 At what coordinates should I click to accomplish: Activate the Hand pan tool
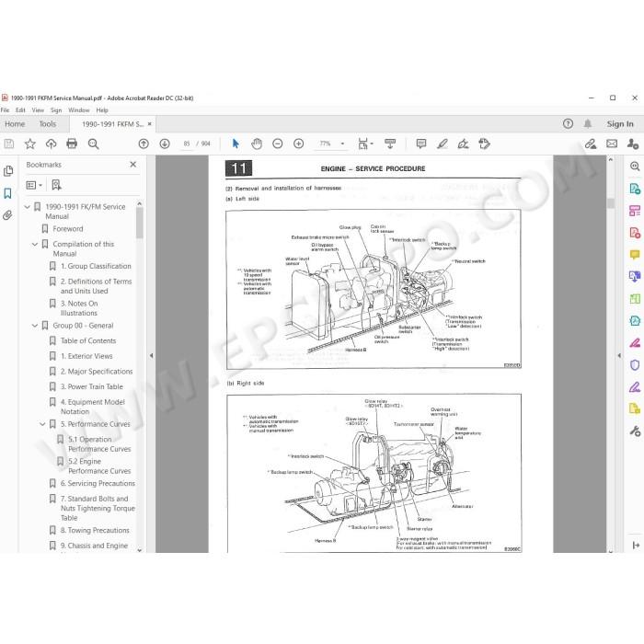click(x=257, y=144)
